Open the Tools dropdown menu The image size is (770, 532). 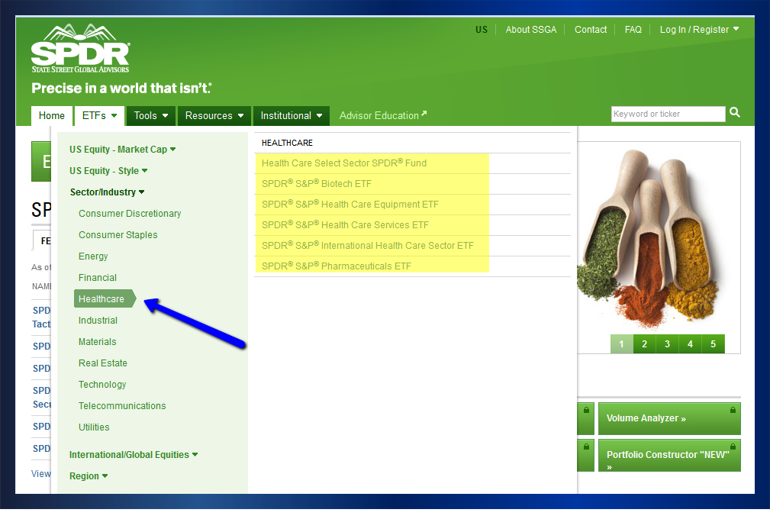(151, 116)
